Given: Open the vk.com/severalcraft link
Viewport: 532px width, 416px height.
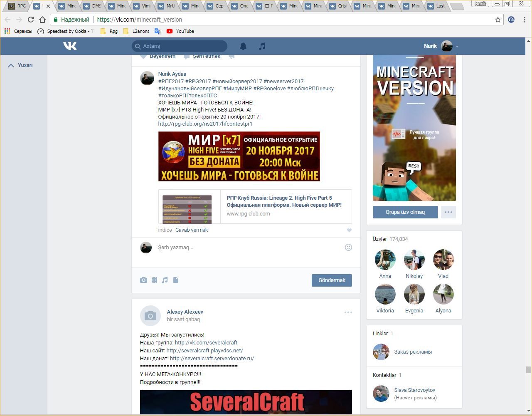Looking at the screenshot, I should coord(206,343).
